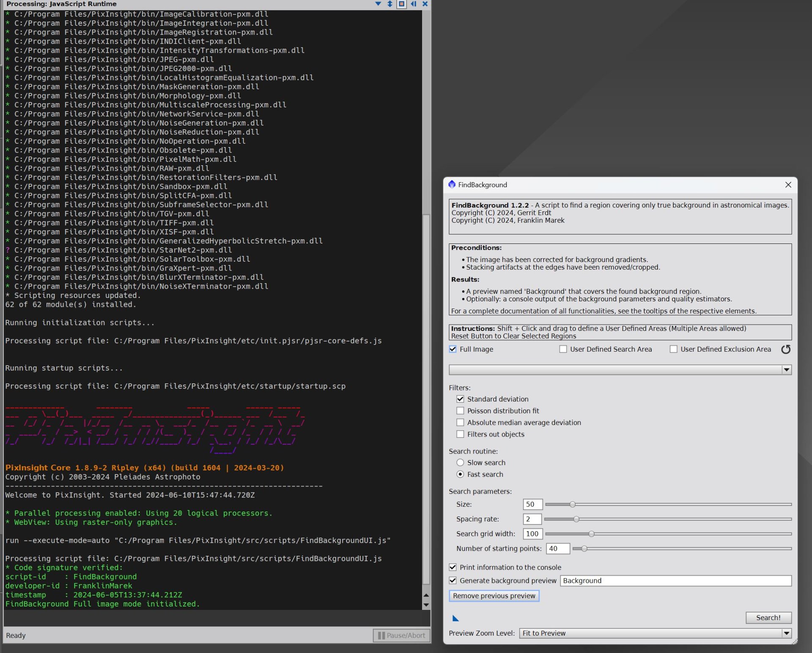Click the 'Search parameters:' label

click(480, 491)
